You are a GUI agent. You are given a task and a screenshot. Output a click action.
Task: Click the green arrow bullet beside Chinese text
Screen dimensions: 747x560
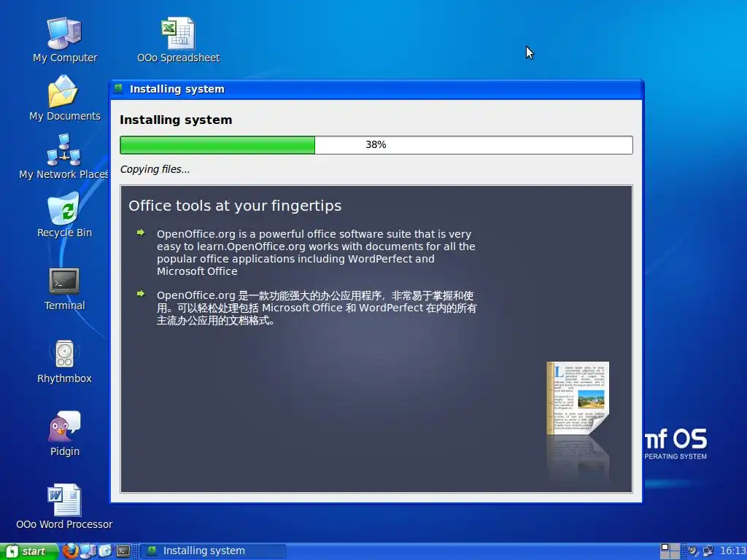[141, 294]
